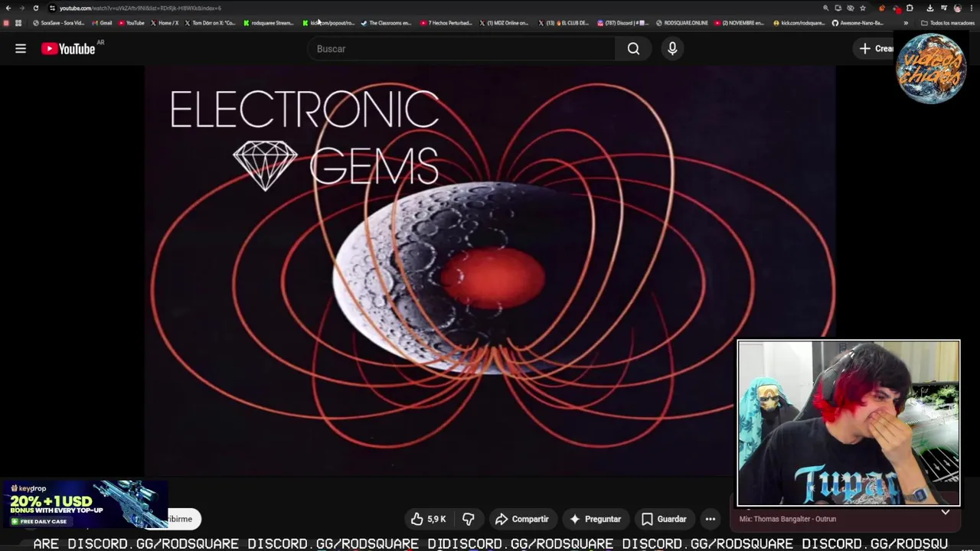Open the SoraSave bookmark
The height and width of the screenshot is (551, 980).
point(59,23)
